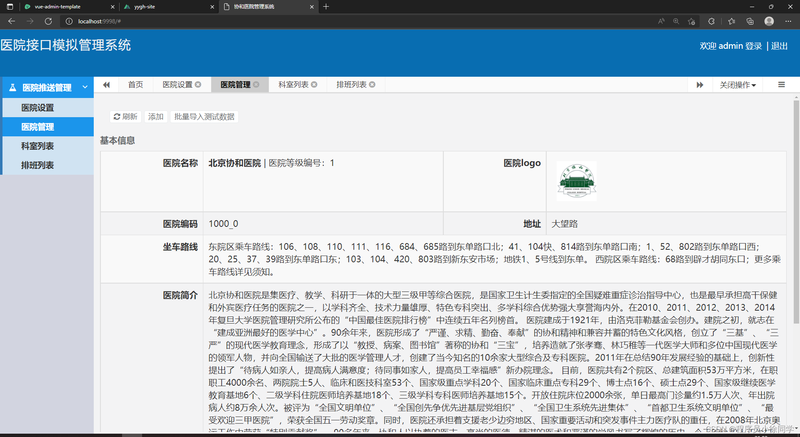800x437 pixels.
Task: Click the 欢迎 admin 登录 text
Action: pos(731,46)
